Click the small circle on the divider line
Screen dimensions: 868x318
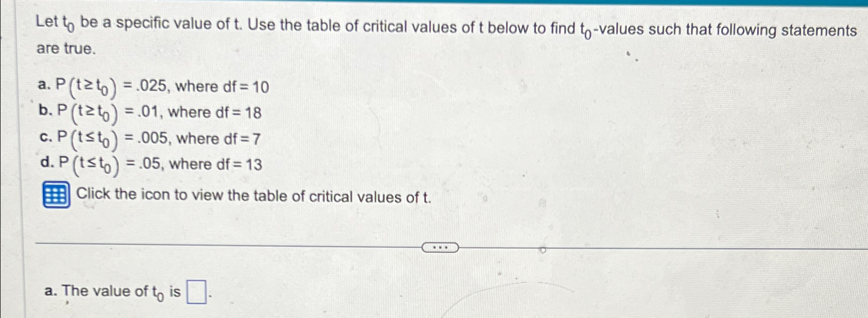pos(543,250)
